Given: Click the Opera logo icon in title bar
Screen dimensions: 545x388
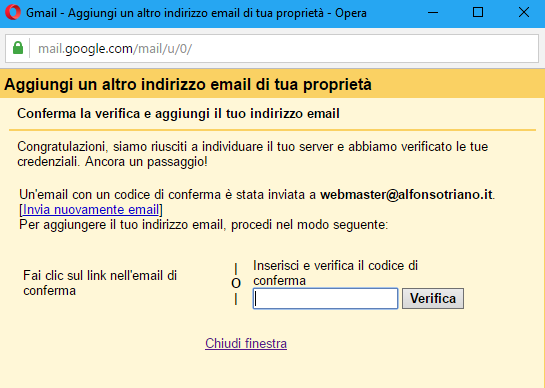Looking at the screenshot, I should pos(13,13).
